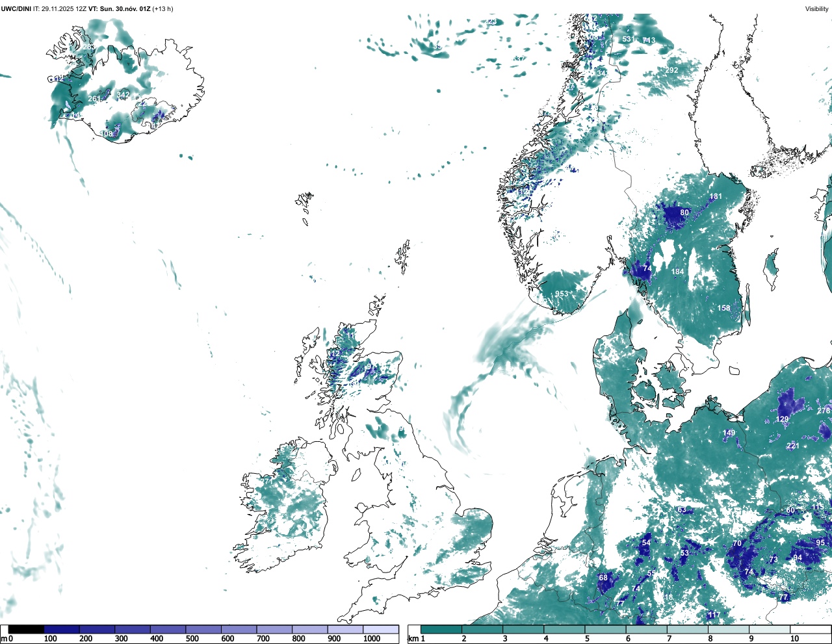Click the 953 value in southern Norway

pyautogui.click(x=562, y=294)
